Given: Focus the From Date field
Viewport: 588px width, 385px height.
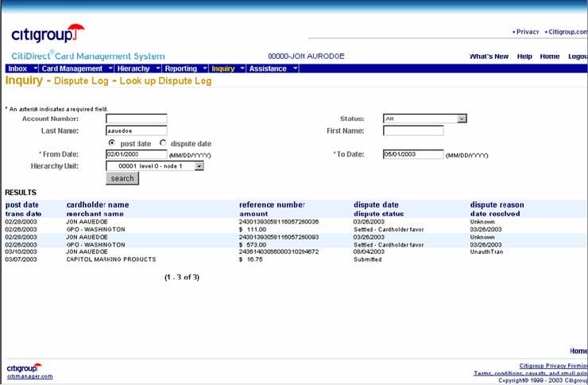Looking at the screenshot, I should coord(137,154).
